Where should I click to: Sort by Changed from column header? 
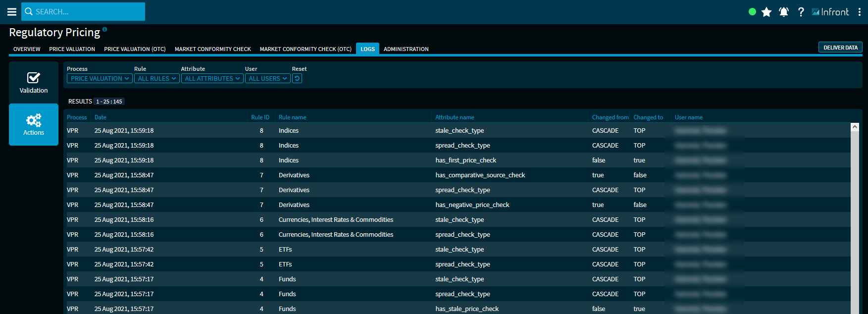click(x=610, y=117)
